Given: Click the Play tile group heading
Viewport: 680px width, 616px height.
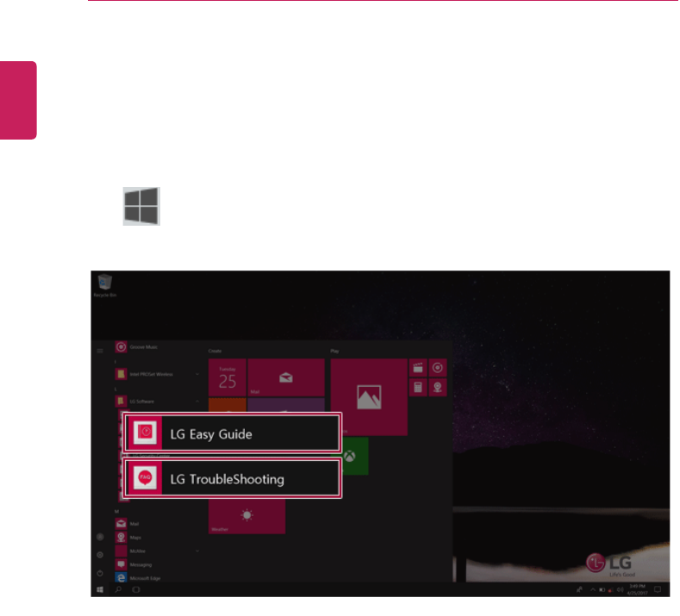Looking at the screenshot, I should coord(334,351).
